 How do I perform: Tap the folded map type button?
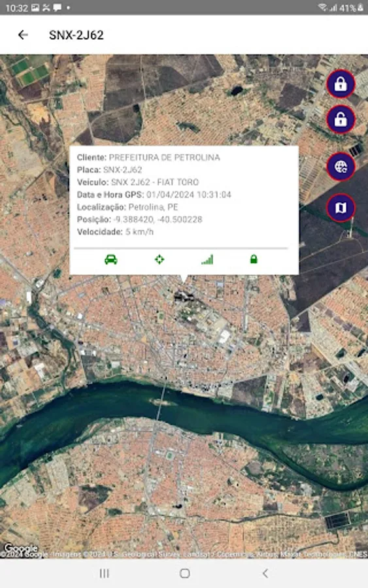(x=341, y=207)
